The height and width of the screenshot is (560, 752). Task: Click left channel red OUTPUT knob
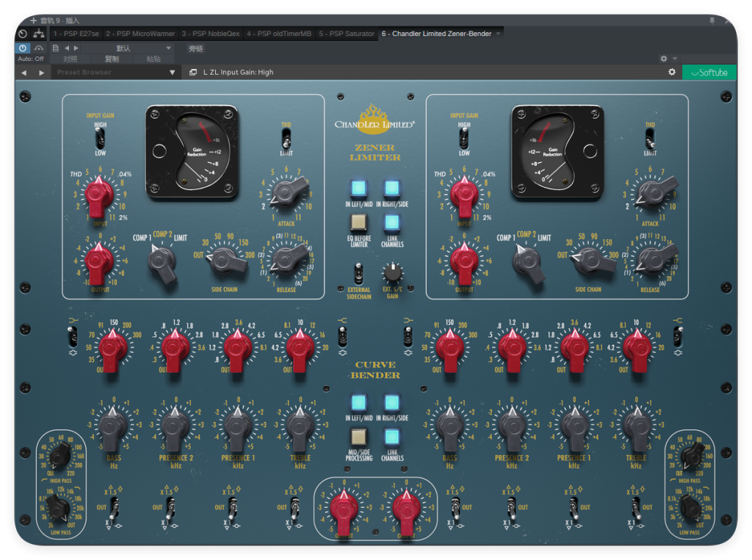click(x=99, y=263)
